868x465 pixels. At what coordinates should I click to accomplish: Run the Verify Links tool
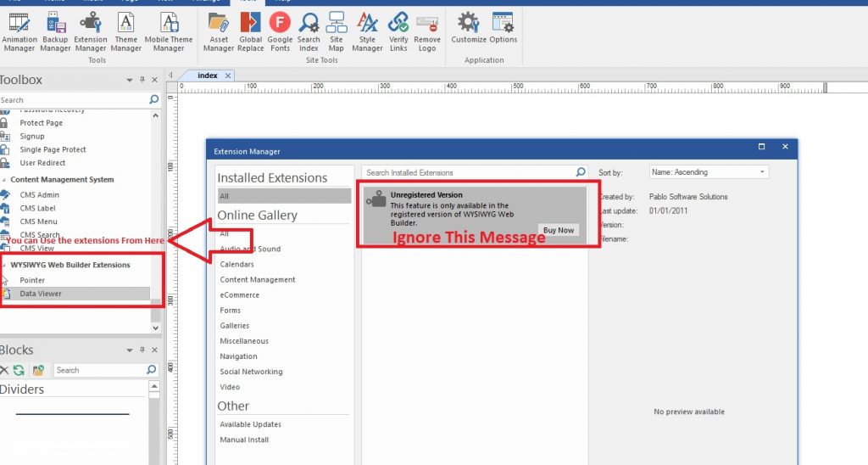(x=398, y=32)
